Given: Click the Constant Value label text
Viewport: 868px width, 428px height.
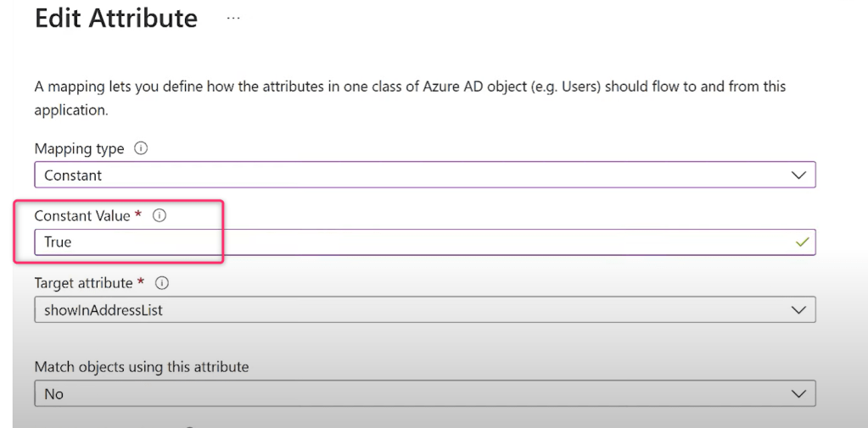Looking at the screenshot, I should point(82,216).
